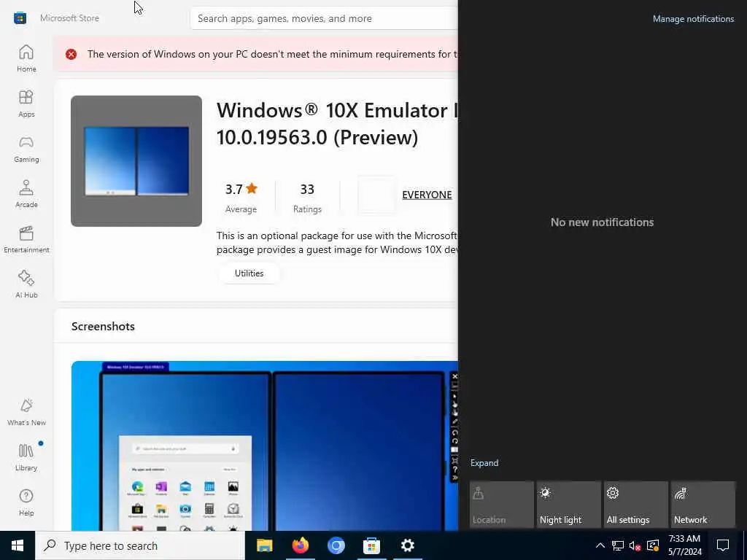Click the Windows 10X Emulator app thumbnail

136,161
